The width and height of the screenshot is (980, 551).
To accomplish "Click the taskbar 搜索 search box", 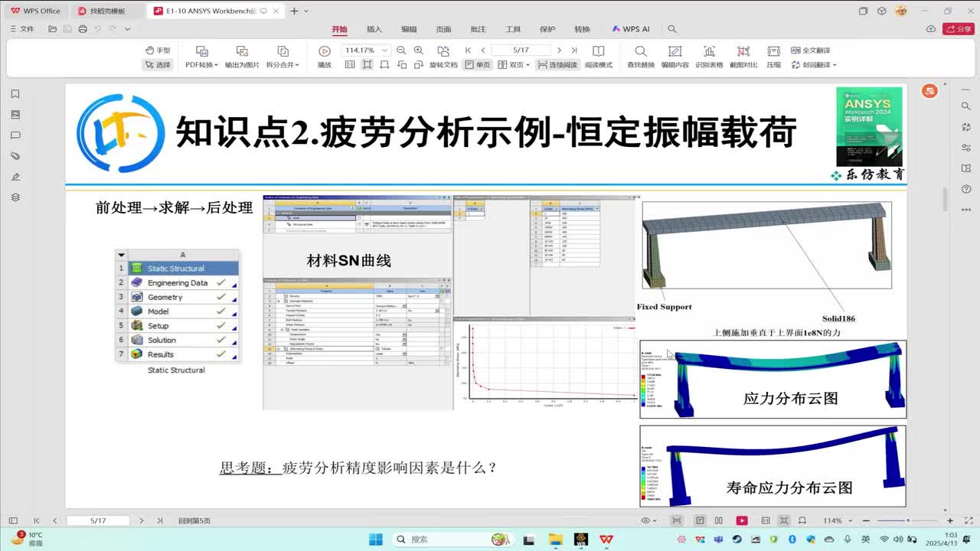I will tap(452, 539).
